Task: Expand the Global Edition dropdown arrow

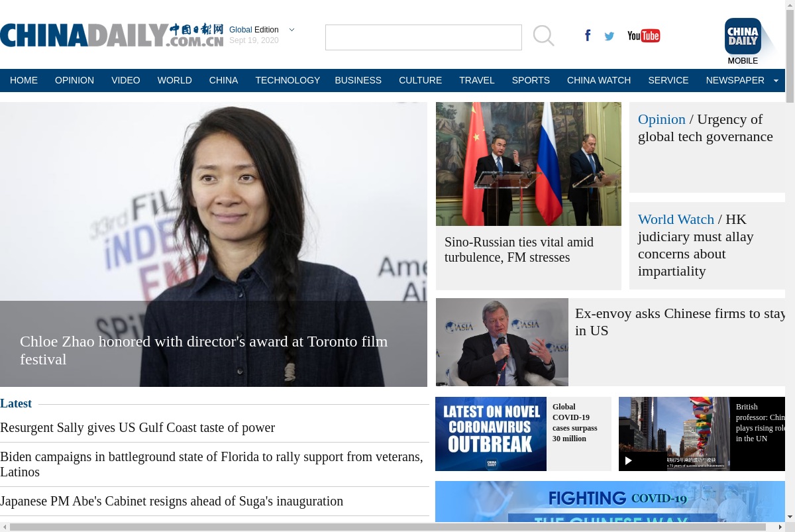Action: 291,30
